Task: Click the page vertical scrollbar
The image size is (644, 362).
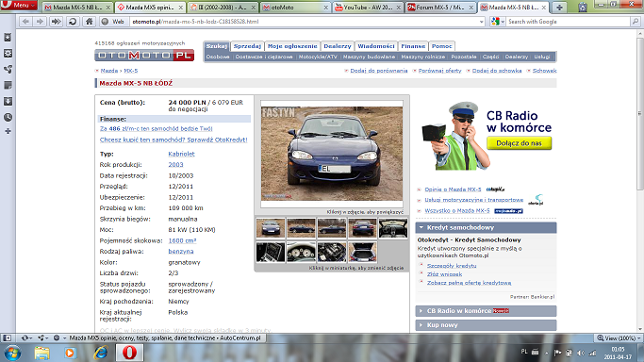Action: (640, 114)
